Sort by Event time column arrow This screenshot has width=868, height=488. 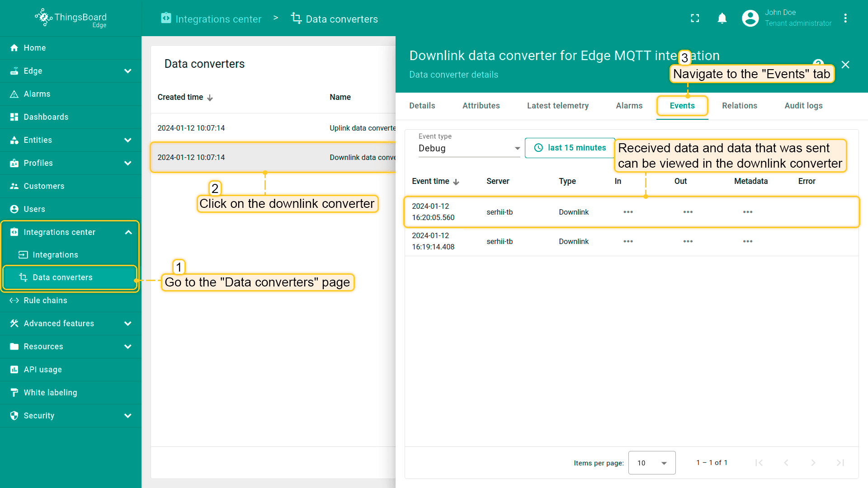tap(456, 182)
